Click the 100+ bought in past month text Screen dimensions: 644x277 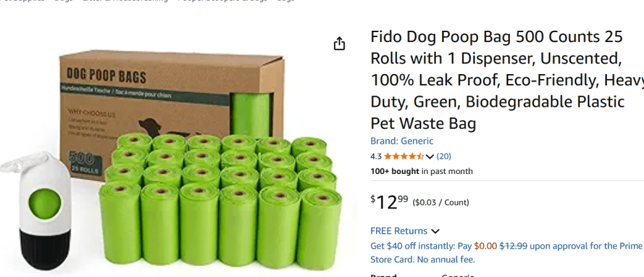pyautogui.click(x=421, y=171)
